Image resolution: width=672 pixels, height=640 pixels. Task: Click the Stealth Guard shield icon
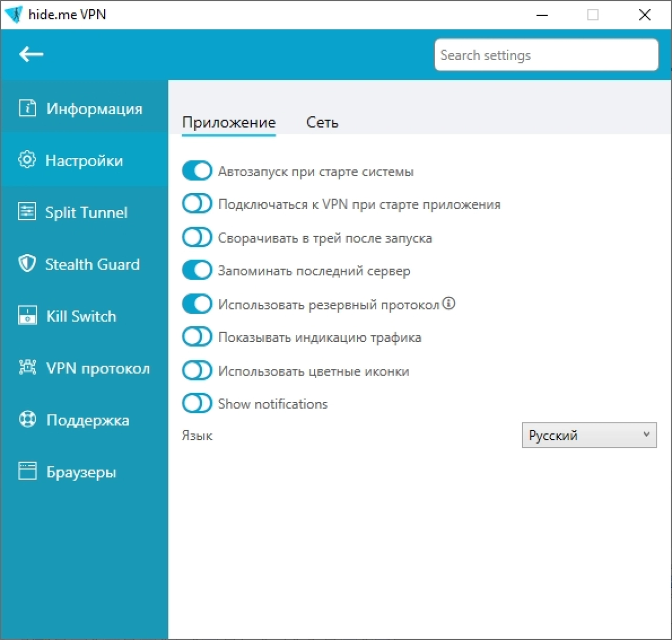[x=27, y=263]
